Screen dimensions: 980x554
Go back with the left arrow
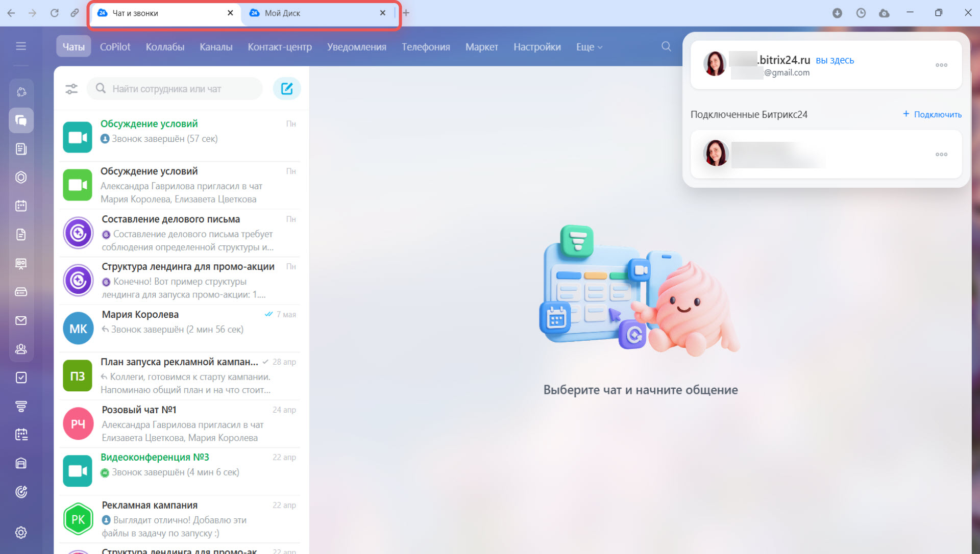tap(11, 13)
